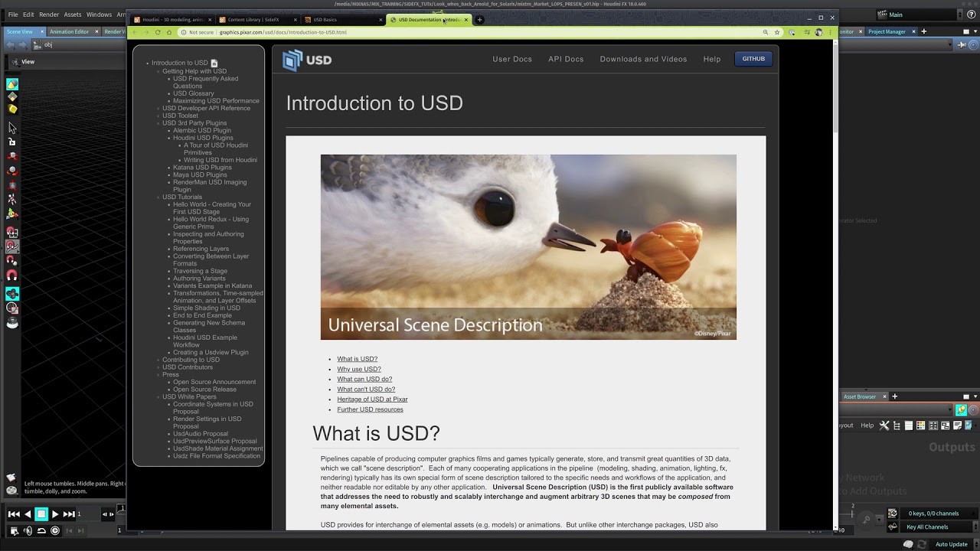
Task: Open Houdini USD Plugins sidebar entry
Action: [203, 138]
